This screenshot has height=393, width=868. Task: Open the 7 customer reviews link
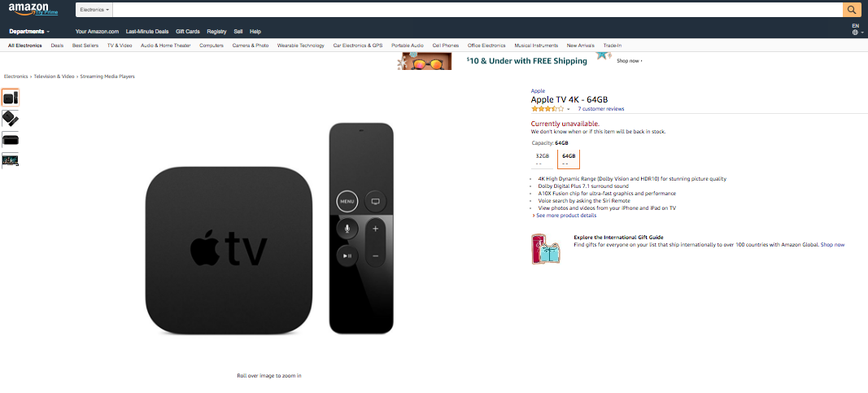601,109
